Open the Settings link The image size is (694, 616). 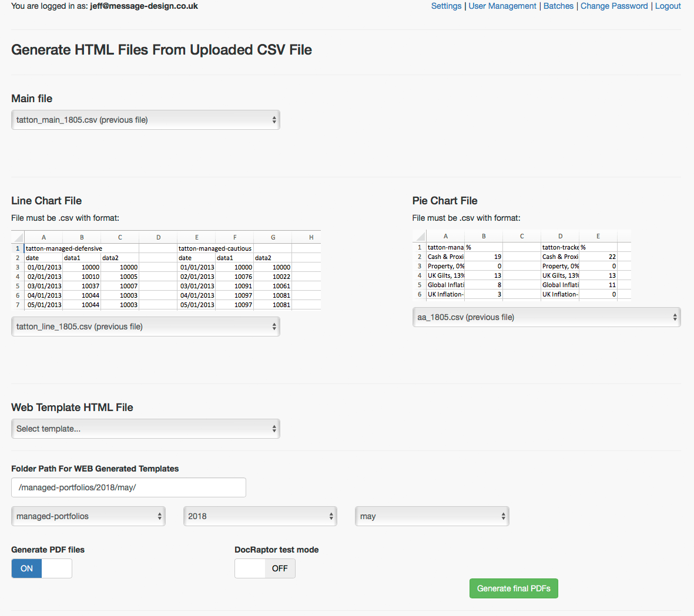click(446, 6)
